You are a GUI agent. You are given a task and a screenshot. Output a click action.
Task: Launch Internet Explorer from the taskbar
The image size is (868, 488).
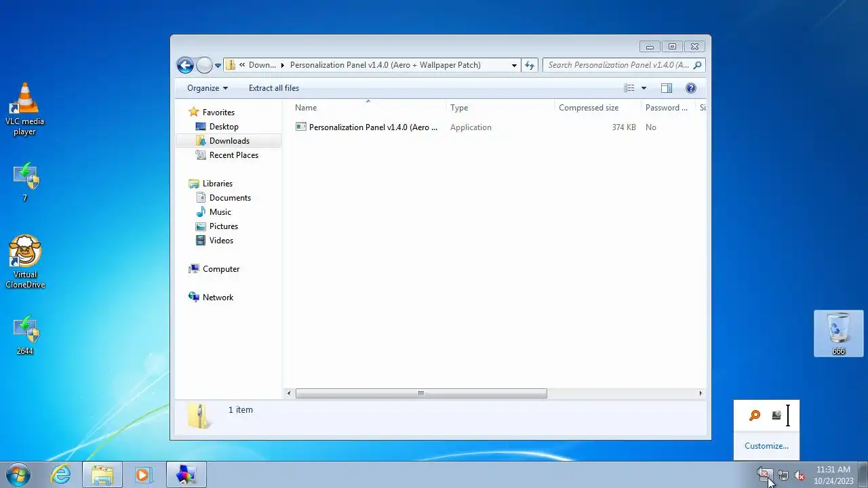(x=61, y=475)
